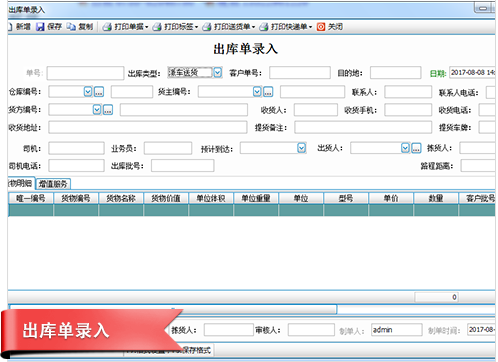
Task: Switch to the 增值服务 tab
Action: [53, 184]
